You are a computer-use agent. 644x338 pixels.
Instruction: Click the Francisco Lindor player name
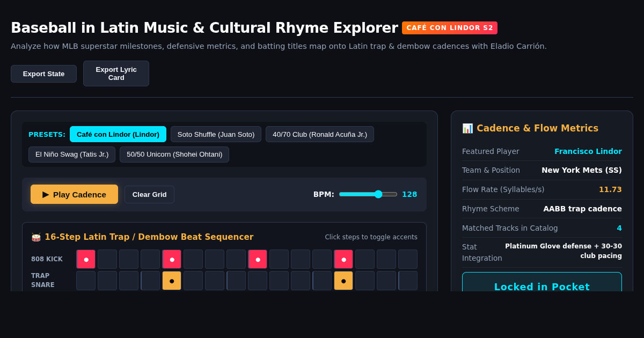click(588, 151)
